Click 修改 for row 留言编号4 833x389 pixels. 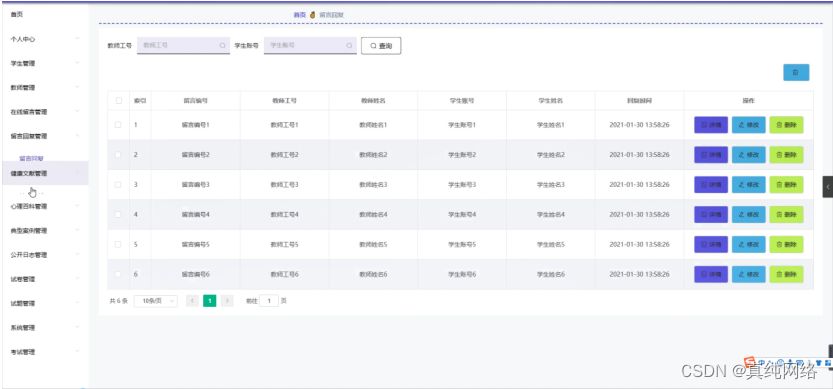[x=749, y=215]
